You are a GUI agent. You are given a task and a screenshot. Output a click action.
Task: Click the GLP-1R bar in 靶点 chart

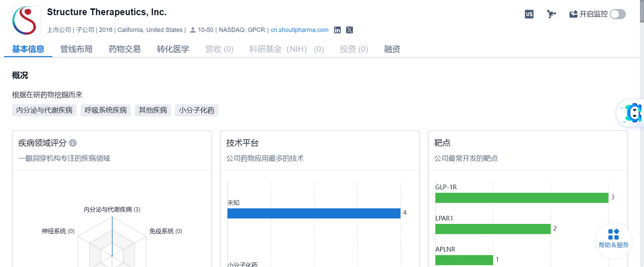click(x=521, y=197)
